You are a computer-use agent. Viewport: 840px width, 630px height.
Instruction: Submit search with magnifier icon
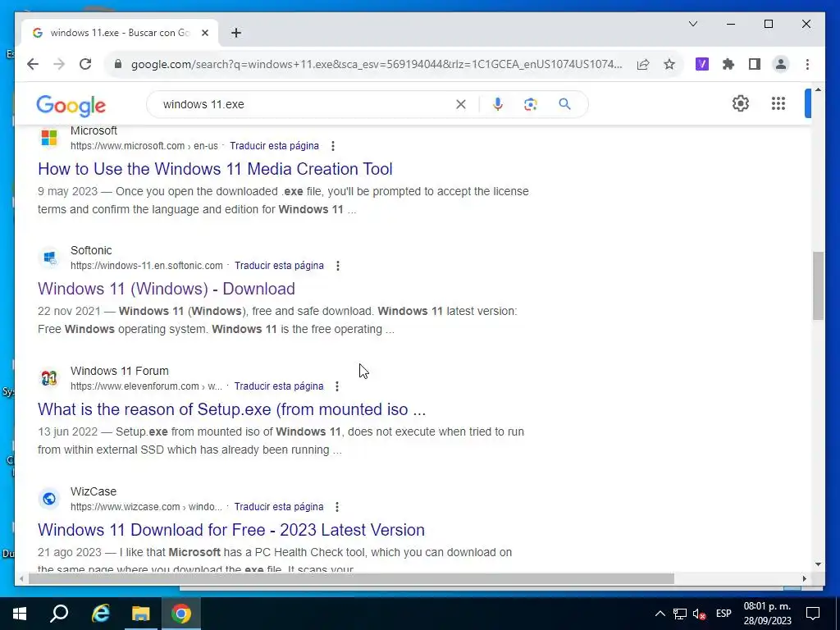click(x=564, y=104)
